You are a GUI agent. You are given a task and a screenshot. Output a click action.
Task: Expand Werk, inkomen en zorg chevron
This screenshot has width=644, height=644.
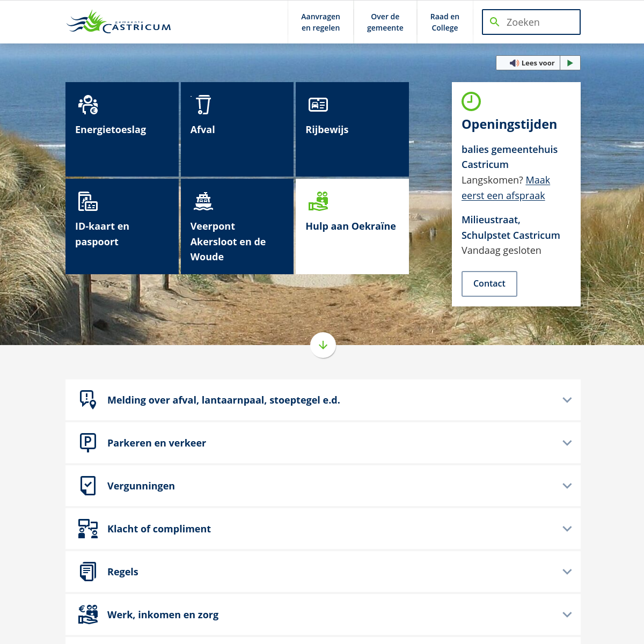[x=567, y=614]
